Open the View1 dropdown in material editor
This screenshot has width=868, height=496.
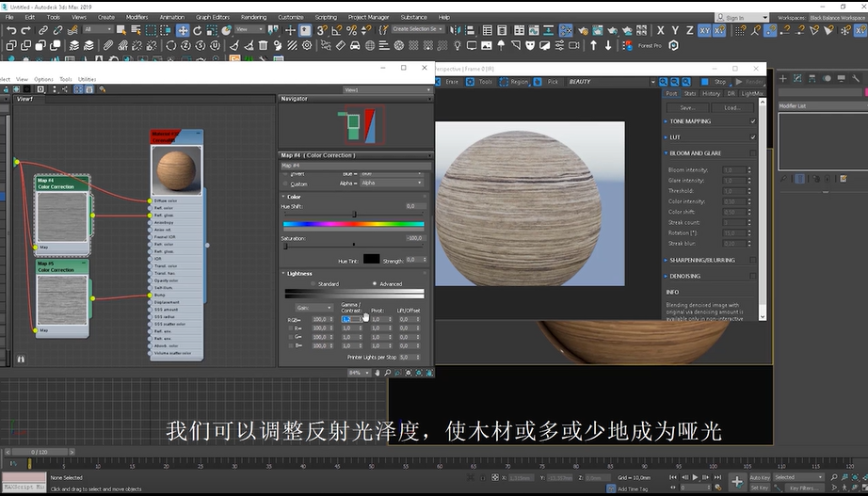386,89
